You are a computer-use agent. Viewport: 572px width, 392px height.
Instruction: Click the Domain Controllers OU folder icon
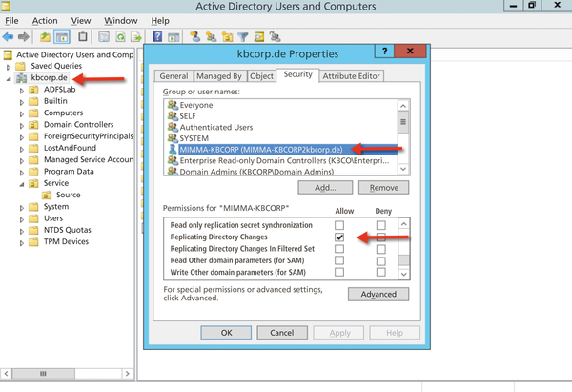point(33,125)
